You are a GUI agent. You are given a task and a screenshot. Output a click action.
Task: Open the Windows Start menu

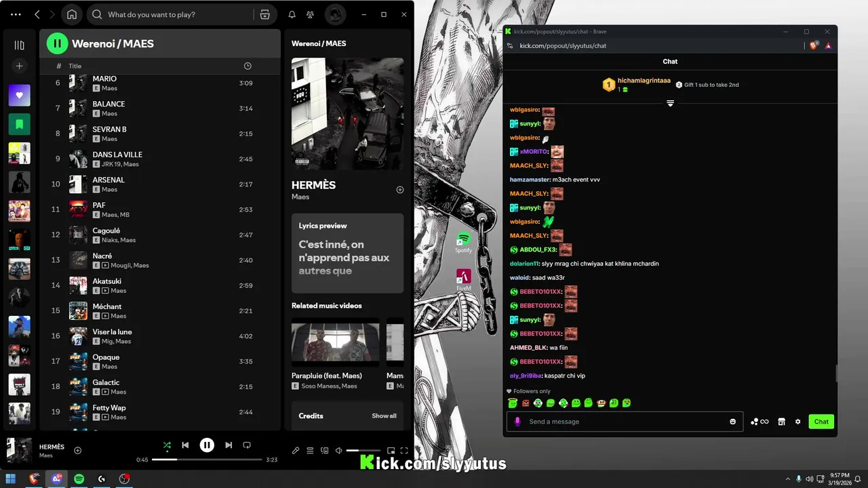(x=12, y=479)
